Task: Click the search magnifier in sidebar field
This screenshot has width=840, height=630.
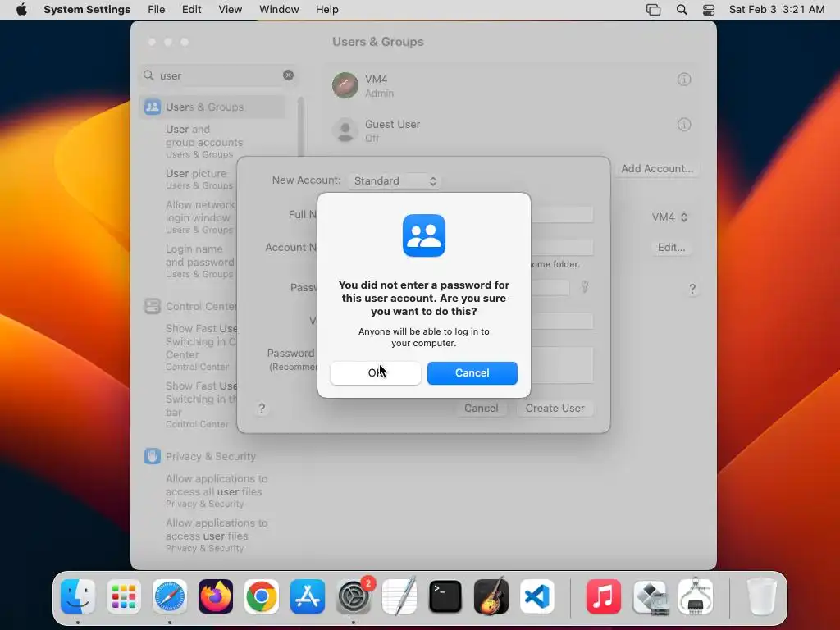Action: tap(149, 75)
